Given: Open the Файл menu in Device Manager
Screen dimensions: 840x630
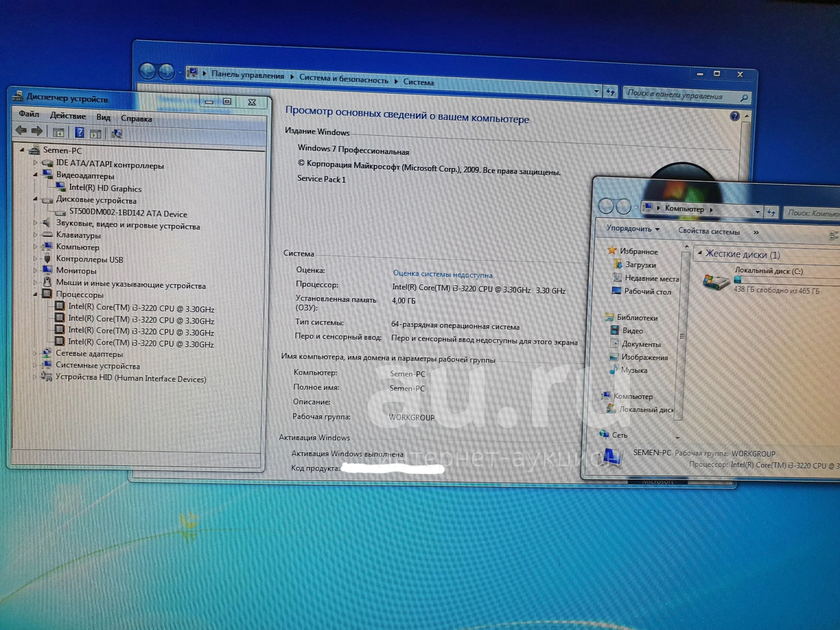Looking at the screenshot, I should point(29,114).
